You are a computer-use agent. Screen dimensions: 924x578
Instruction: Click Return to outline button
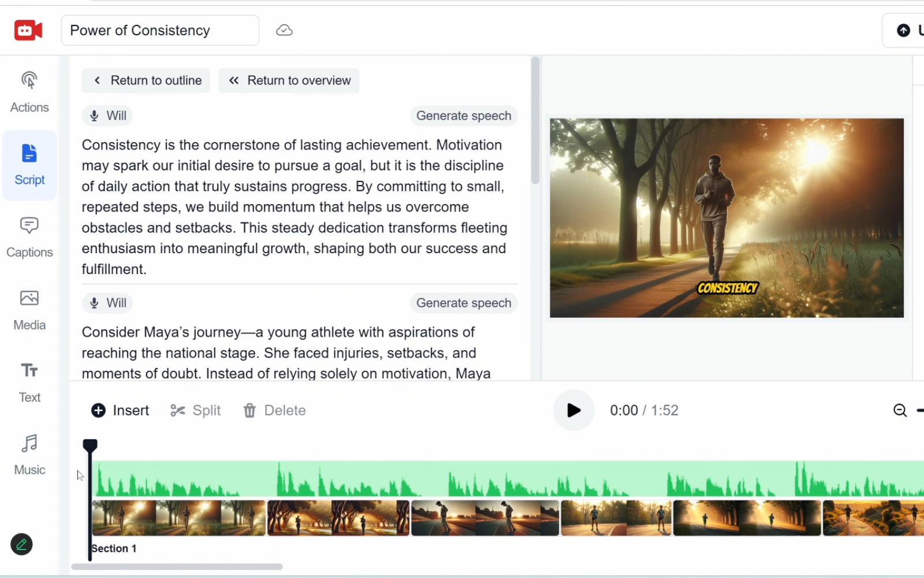point(146,80)
